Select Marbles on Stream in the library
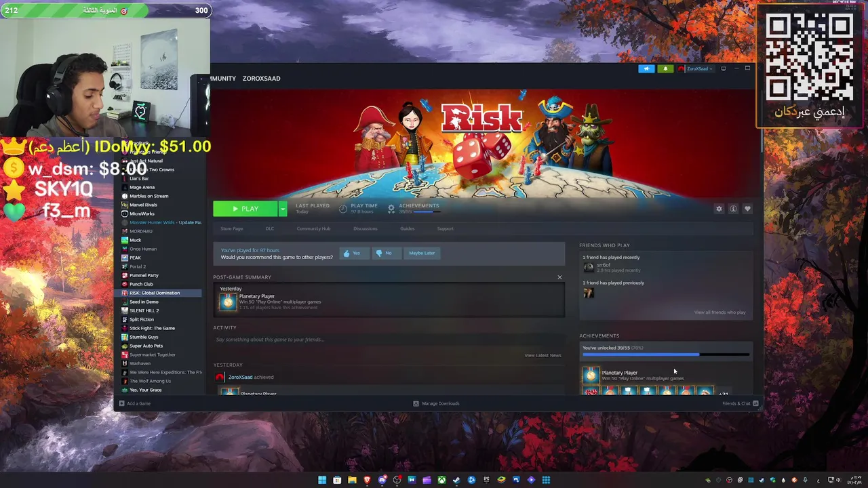The width and height of the screenshot is (868, 488). (149, 196)
